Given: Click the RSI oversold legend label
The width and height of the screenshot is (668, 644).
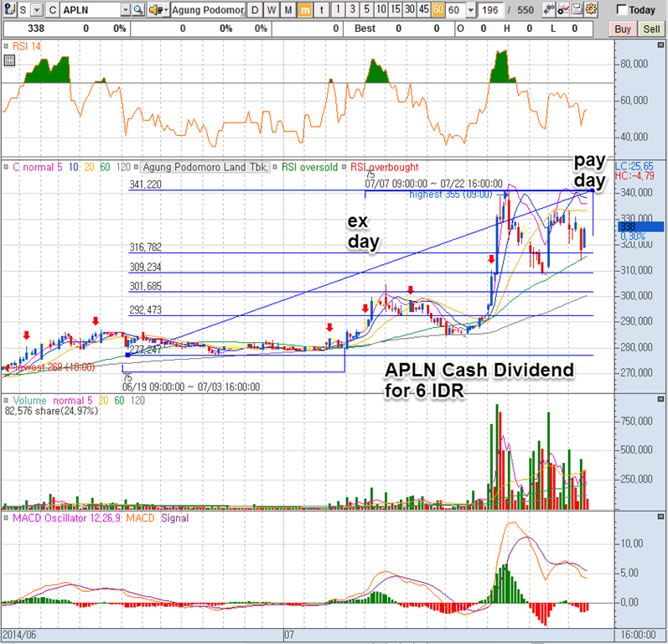Looking at the screenshot, I should 310,167.
